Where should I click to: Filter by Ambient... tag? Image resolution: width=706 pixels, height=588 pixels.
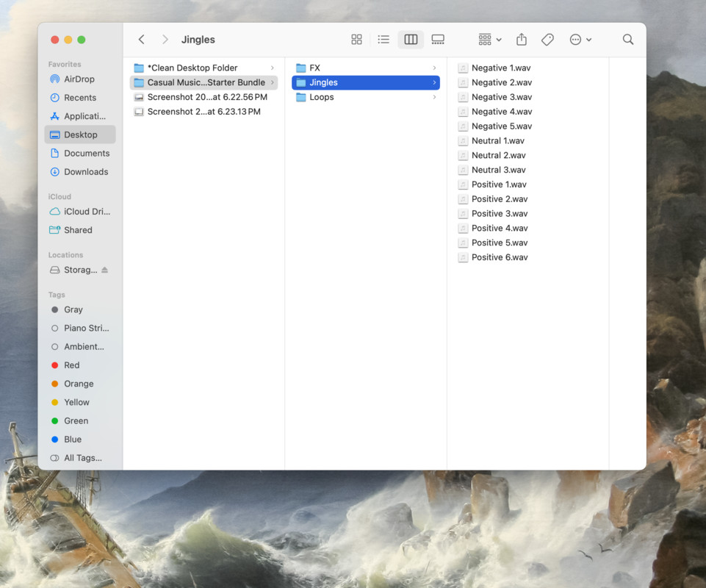click(80, 346)
